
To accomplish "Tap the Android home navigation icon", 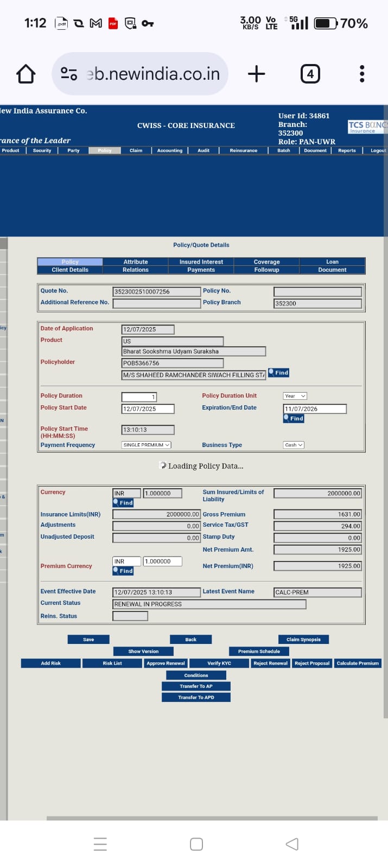I will [196, 844].
